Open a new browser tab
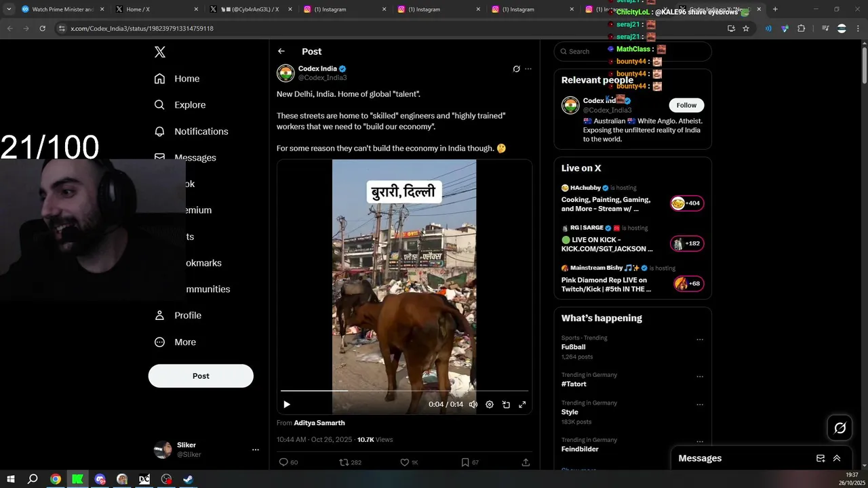Viewport: 868px width, 488px height. pyautogui.click(x=775, y=9)
